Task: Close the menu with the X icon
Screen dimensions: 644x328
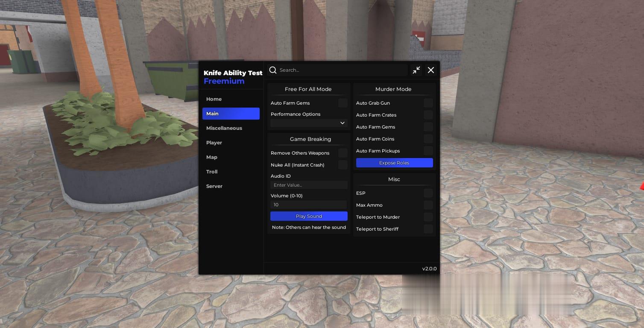Action: point(431,70)
